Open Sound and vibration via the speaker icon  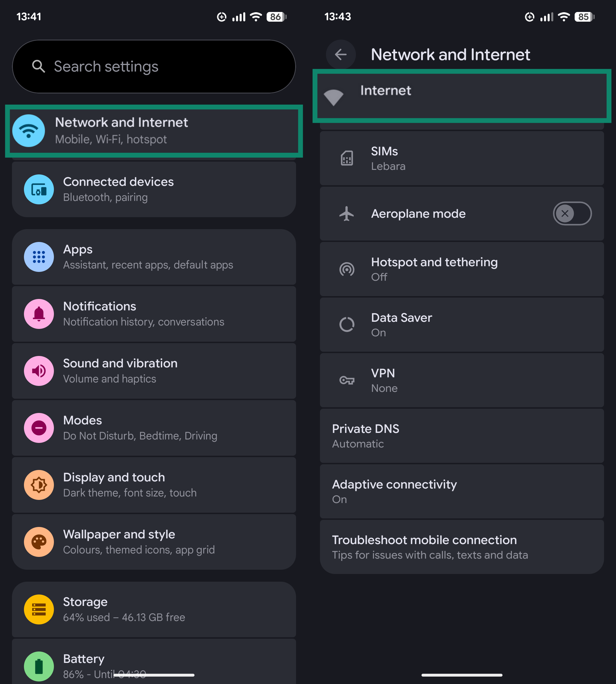coord(39,371)
